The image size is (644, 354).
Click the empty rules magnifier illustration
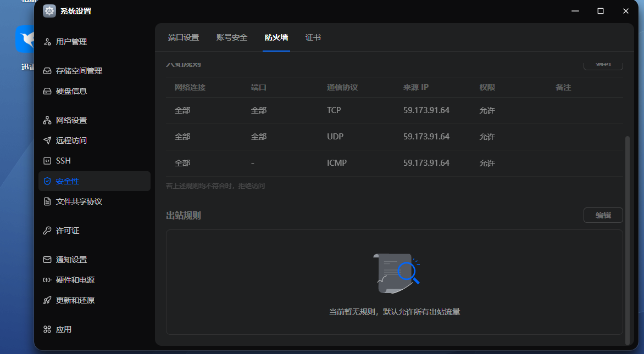(x=396, y=274)
